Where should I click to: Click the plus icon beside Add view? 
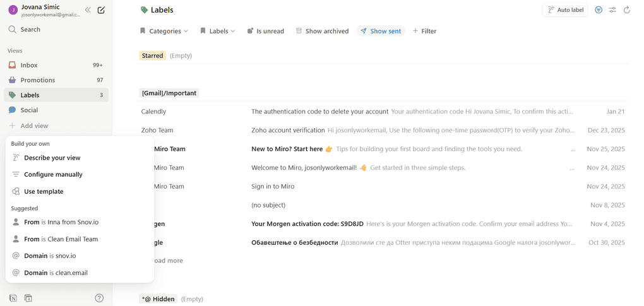(x=13, y=126)
